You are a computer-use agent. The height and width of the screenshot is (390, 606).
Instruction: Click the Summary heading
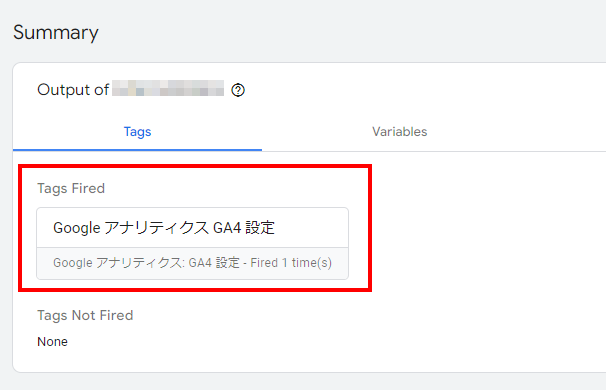click(56, 32)
